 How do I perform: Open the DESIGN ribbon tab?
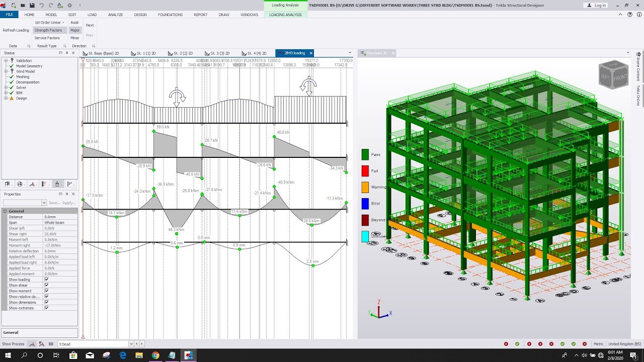(x=140, y=15)
